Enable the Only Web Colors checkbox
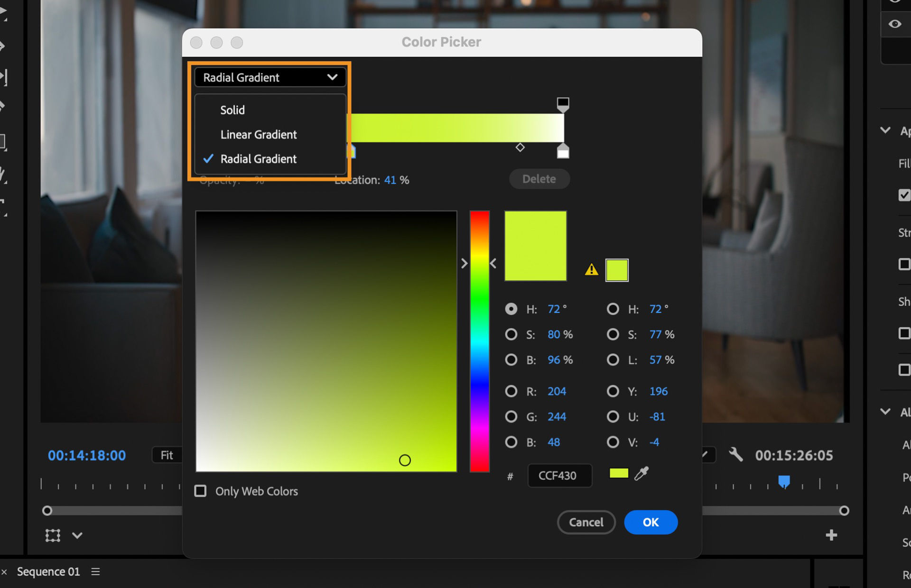 click(x=201, y=491)
